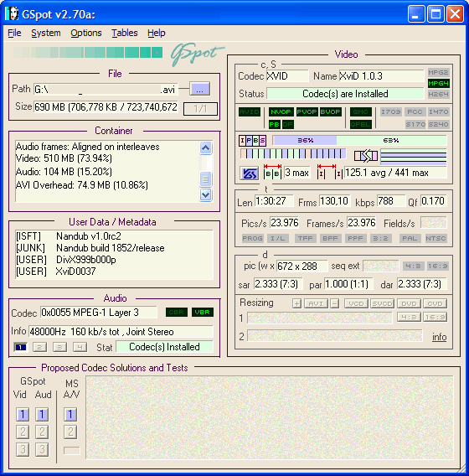Click the browse file "..." button
The height and width of the screenshot is (476, 469).
199,89
